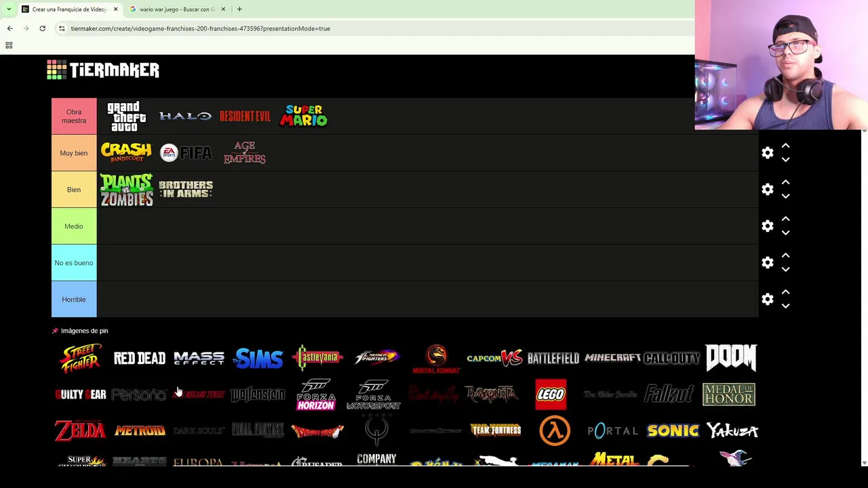Pick the Yakuza logo

[x=732, y=430]
